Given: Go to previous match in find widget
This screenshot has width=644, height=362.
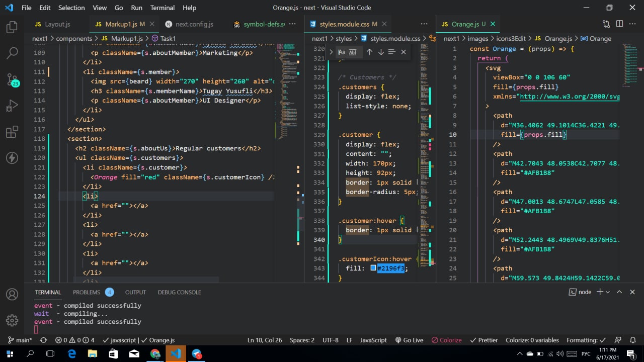Looking at the screenshot, I should 369,52.
